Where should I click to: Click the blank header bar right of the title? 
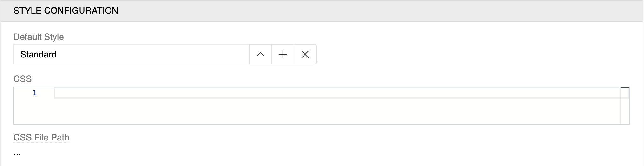pyautogui.click(x=382, y=11)
